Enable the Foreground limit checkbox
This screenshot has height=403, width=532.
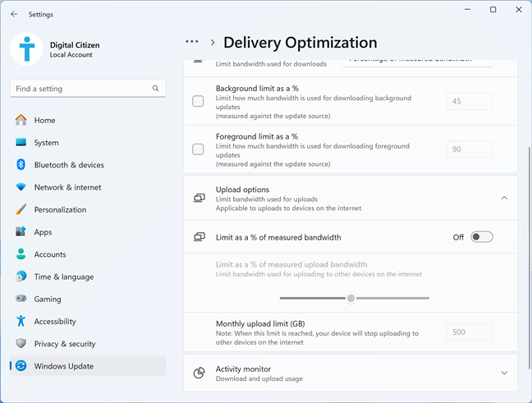click(198, 149)
